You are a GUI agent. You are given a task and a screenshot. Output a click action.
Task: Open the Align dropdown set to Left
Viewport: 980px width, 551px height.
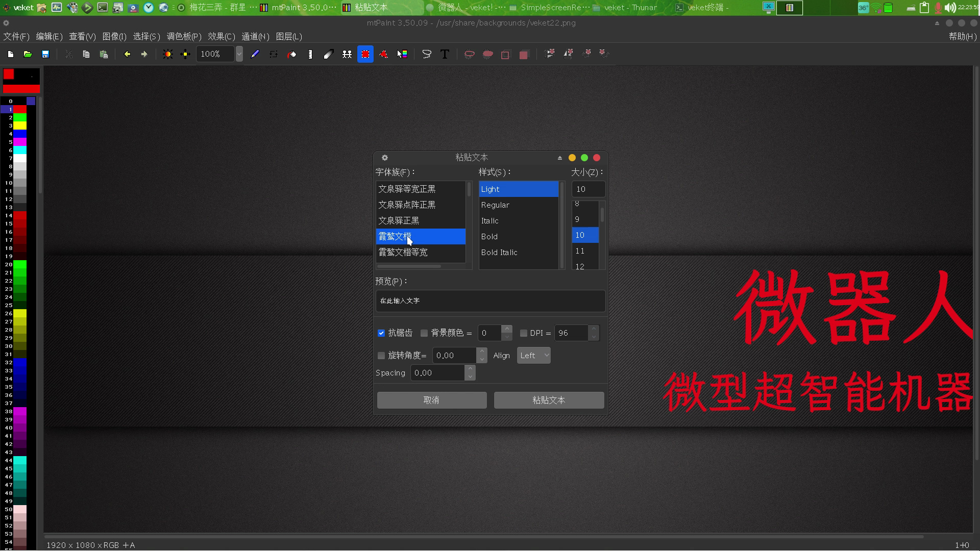pyautogui.click(x=533, y=355)
